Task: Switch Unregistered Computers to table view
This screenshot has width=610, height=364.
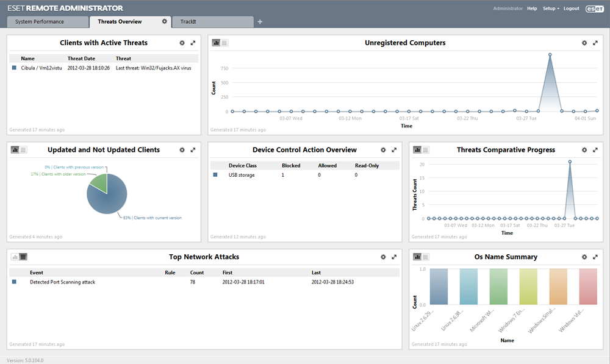Action: (224, 43)
